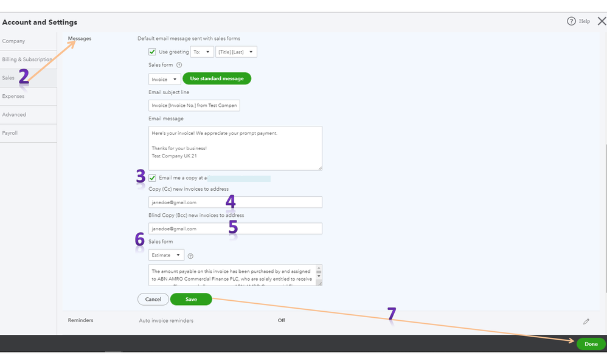
Task: Open Help from the question mark icon
Action: 571,21
